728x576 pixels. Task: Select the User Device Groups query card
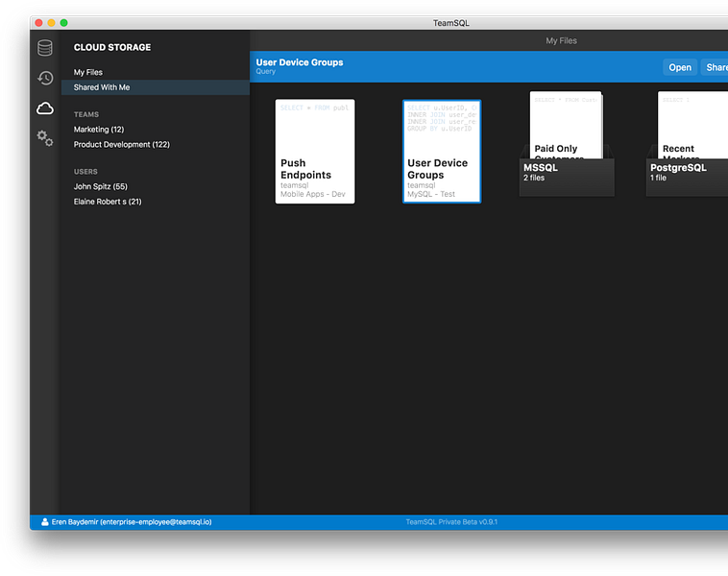pyautogui.click(x=442, y=152)
